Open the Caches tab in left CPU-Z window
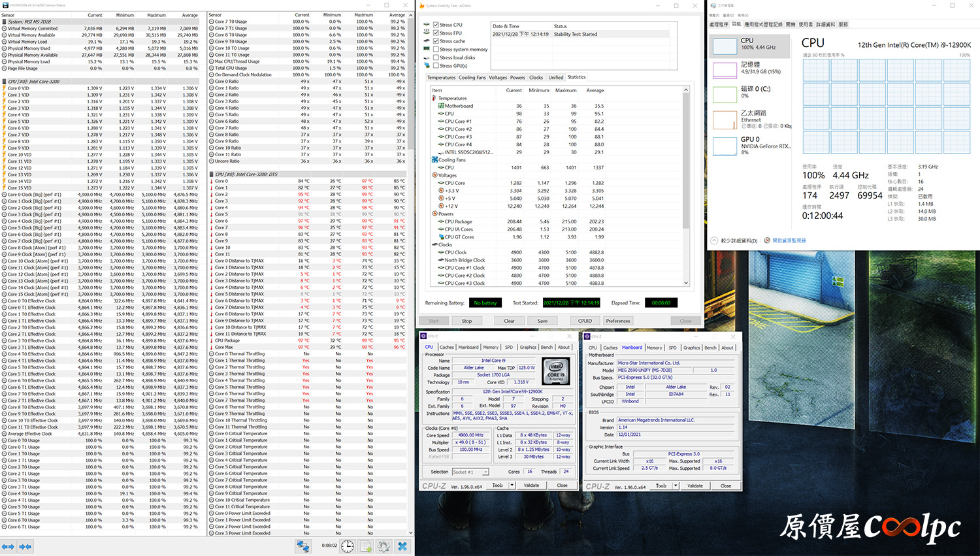980x556 pixels. (x=447, y=348)
